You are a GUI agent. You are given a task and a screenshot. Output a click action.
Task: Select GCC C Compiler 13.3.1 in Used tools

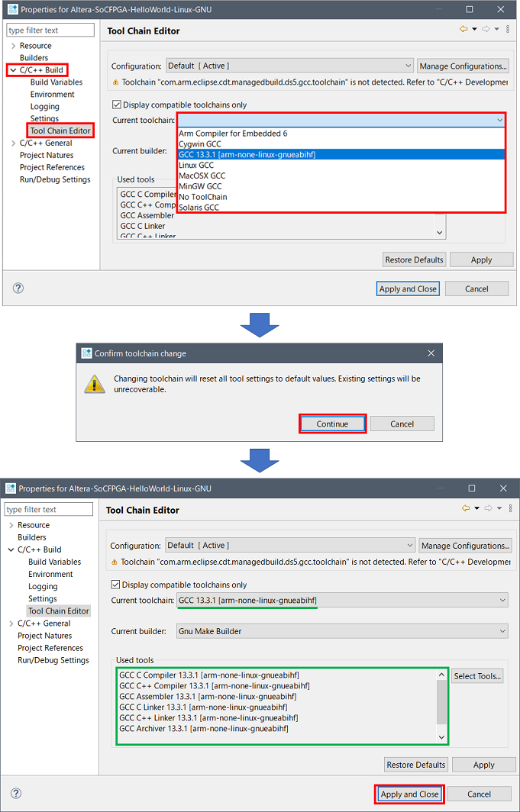(208, 675)
